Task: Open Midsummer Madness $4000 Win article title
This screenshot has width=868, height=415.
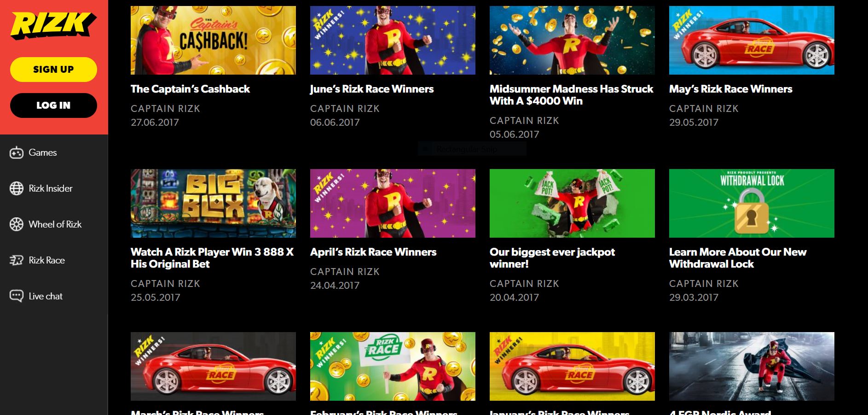Action: pos(571,95)
